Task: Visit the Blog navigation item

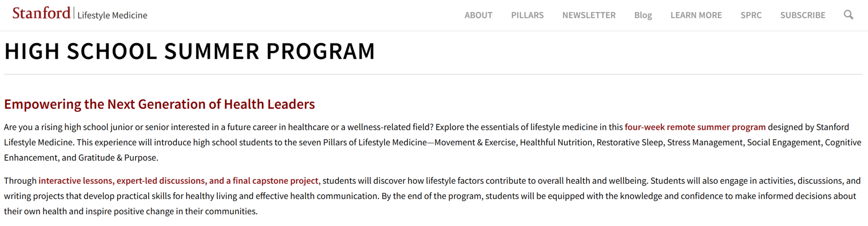Action: (x=643, y=15)
